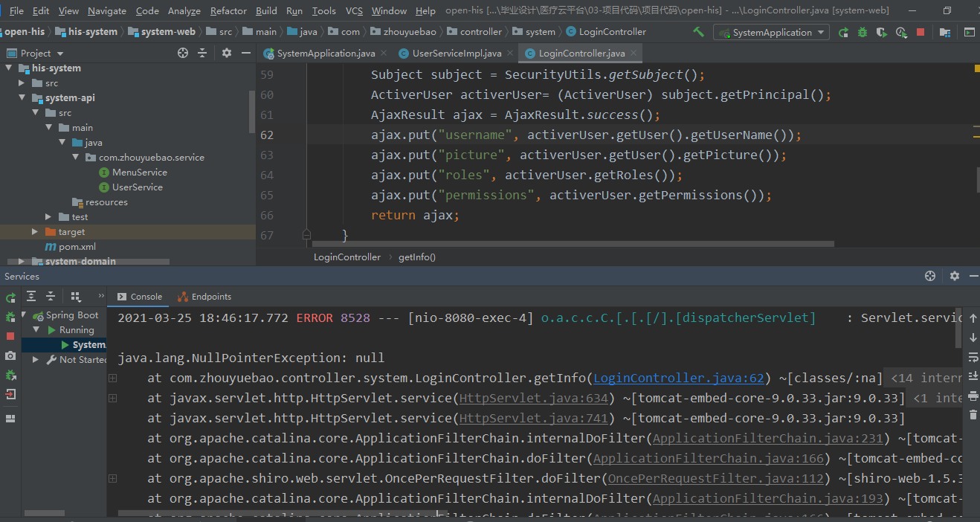Screen dimensions: 980x522
Task: Expand the test folder node
Action: (x=48, y=216)
